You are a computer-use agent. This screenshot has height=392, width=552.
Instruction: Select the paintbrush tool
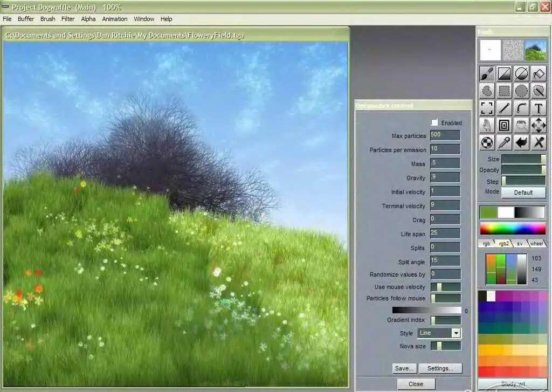(x=487, y=74)
